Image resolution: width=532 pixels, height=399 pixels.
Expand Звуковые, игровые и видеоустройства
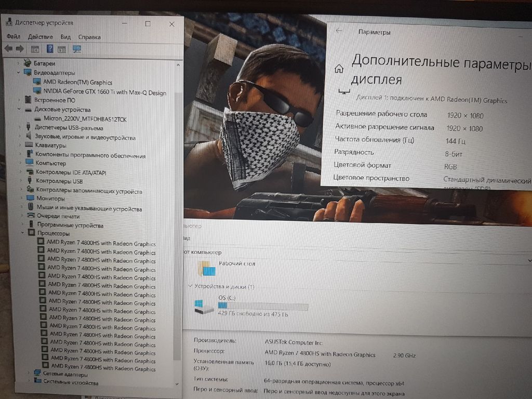click(20, 137)
